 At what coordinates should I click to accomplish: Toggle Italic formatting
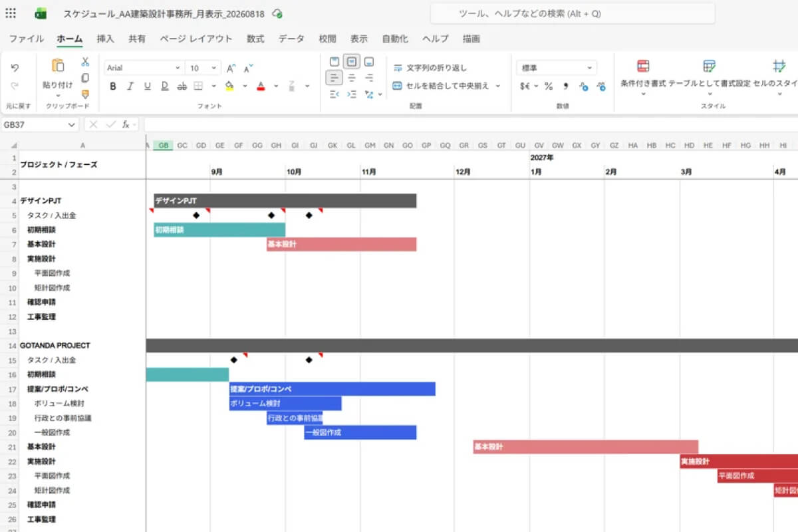130,86
